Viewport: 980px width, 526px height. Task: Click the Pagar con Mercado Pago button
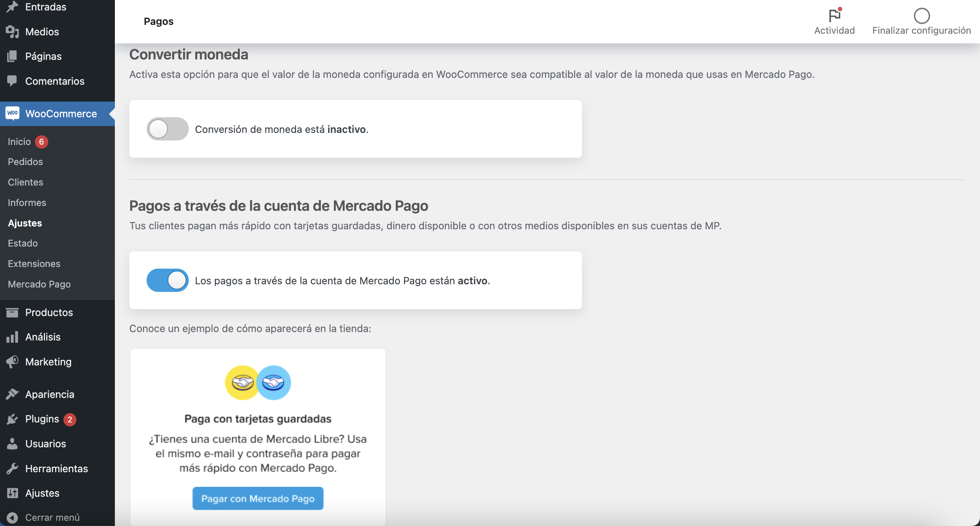258,498
